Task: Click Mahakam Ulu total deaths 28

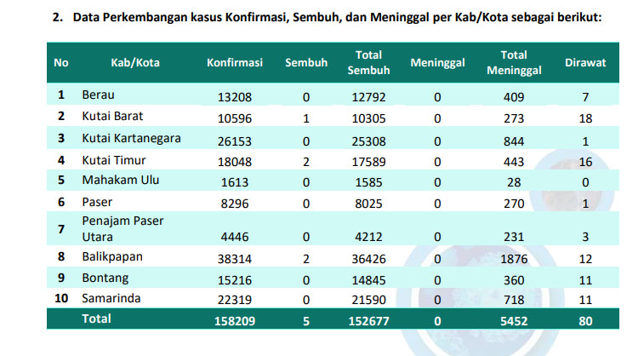Action: click(514, 182)
